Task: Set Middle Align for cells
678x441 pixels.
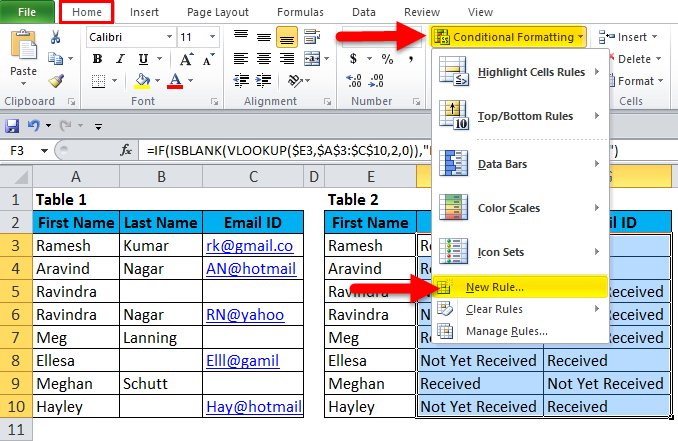Action: (x=264, y=37)
